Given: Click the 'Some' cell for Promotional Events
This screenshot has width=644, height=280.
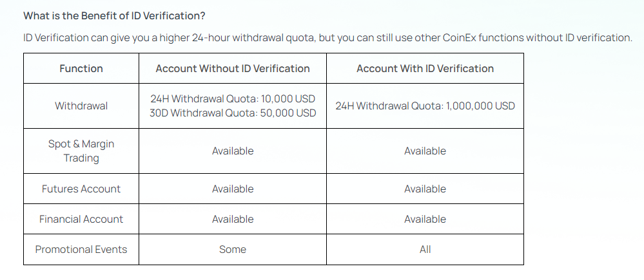Looking at the screenshot, I should 233,249.
